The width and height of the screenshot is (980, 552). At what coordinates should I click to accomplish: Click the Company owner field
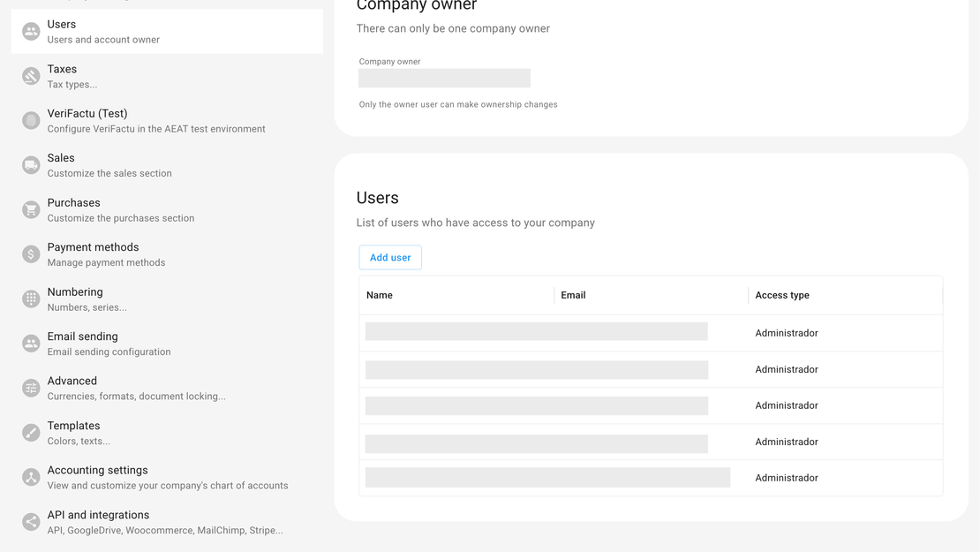coord(444,79)
